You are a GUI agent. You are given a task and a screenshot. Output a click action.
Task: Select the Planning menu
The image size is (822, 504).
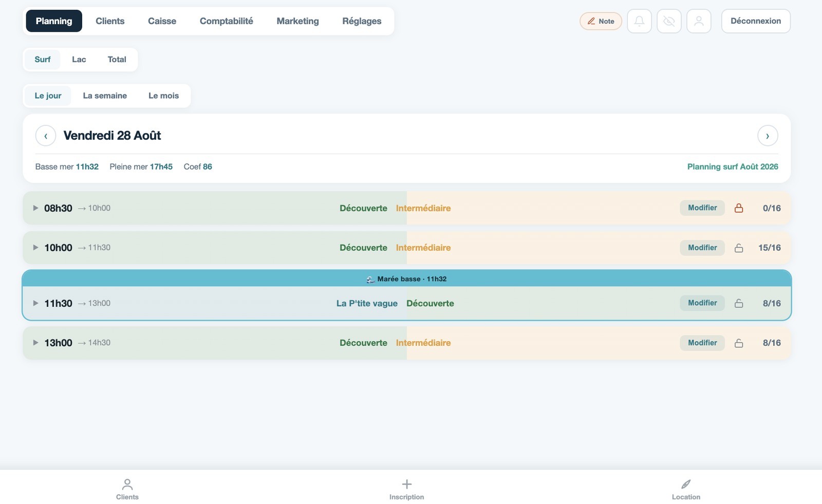point(54,21)
